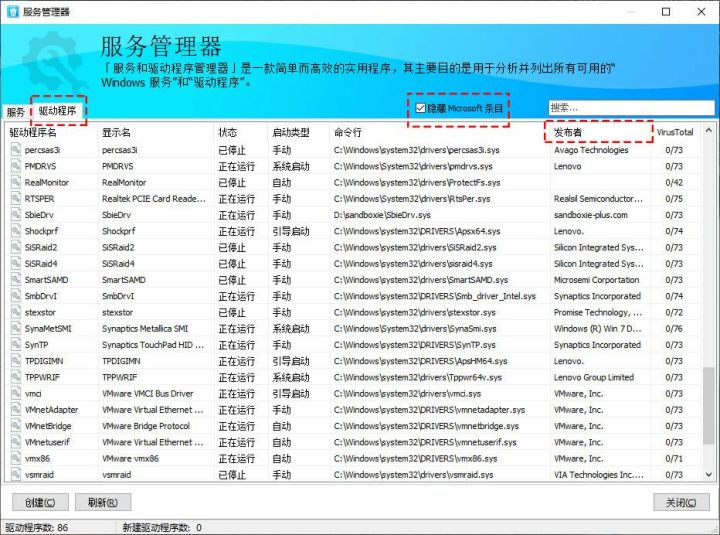Click the driver icon beside SynTP
The height and width of the screenshot is (535, 720).
[x=16, y=344]
